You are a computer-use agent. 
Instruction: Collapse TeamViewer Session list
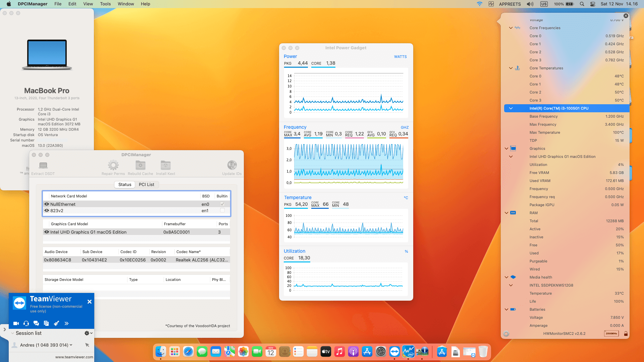[x=13, y=333]
